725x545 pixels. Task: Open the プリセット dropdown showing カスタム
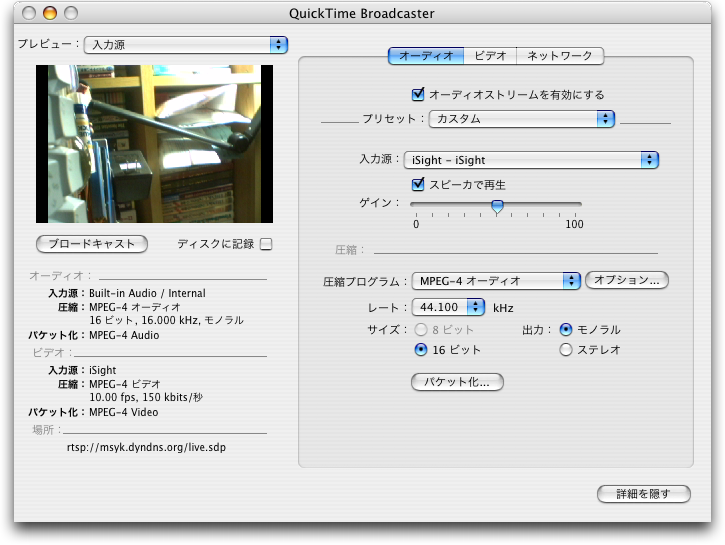[x=521, y=119]
